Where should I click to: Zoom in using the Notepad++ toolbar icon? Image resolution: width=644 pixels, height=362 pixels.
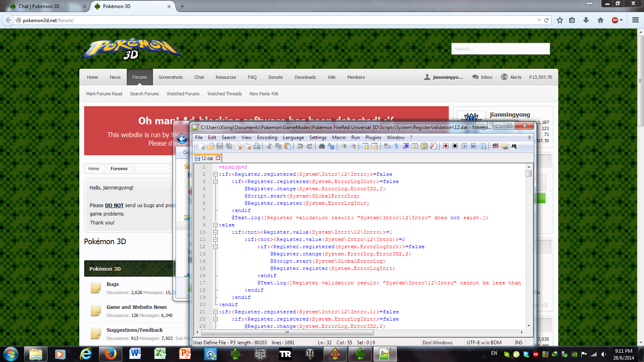click(x=343, y=146)
